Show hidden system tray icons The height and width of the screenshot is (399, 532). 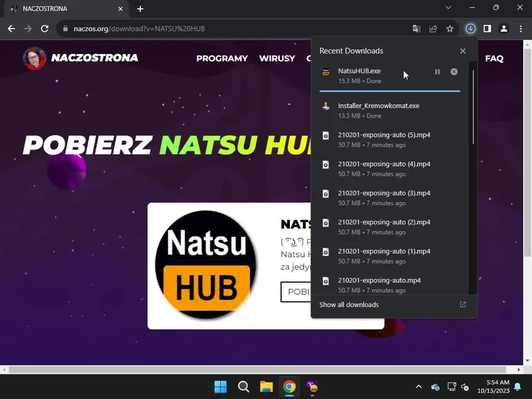pyautogui.click(x=419, y=387)
